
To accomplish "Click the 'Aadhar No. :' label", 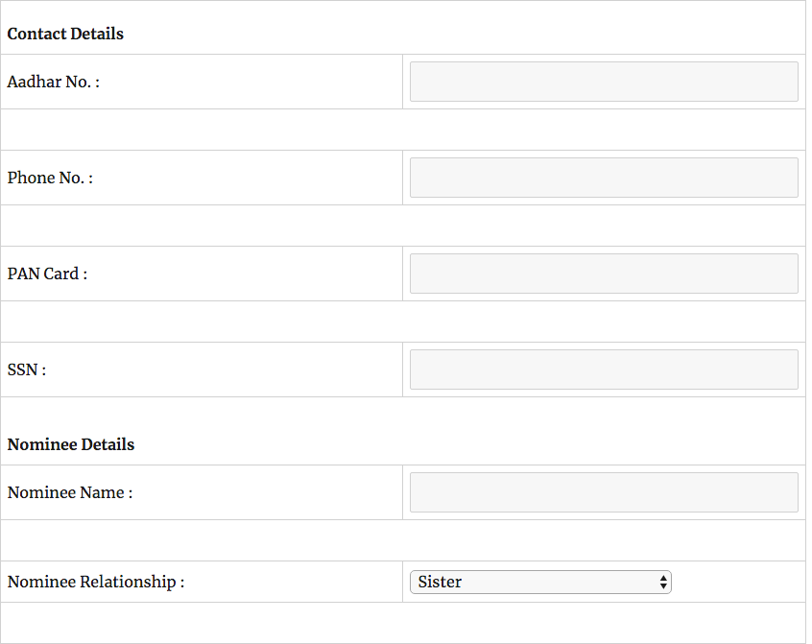I will pyautogui.click(x=54, y=82).
